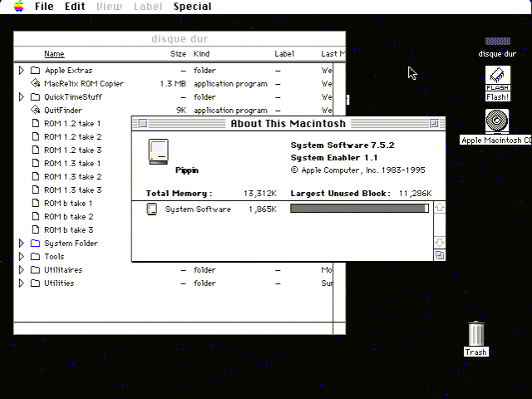The height and width of the screenshot is (399, 532).
Task: Sort the list by the Size column
Action: click(x=178, y=53)
